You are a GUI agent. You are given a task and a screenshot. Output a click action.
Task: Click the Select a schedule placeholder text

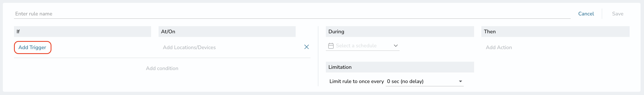(x=356, y=46)
